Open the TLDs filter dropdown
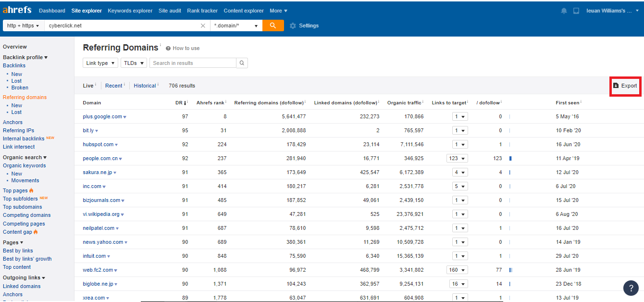The width and height of the screenshot is (644, 302). (x=134, y=63)
